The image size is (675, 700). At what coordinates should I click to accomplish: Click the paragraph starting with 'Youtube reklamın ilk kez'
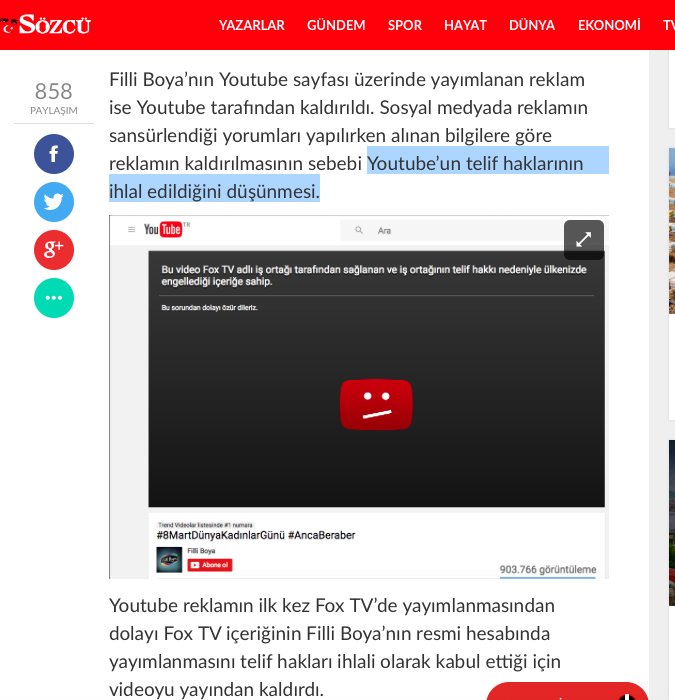(335, 647)
